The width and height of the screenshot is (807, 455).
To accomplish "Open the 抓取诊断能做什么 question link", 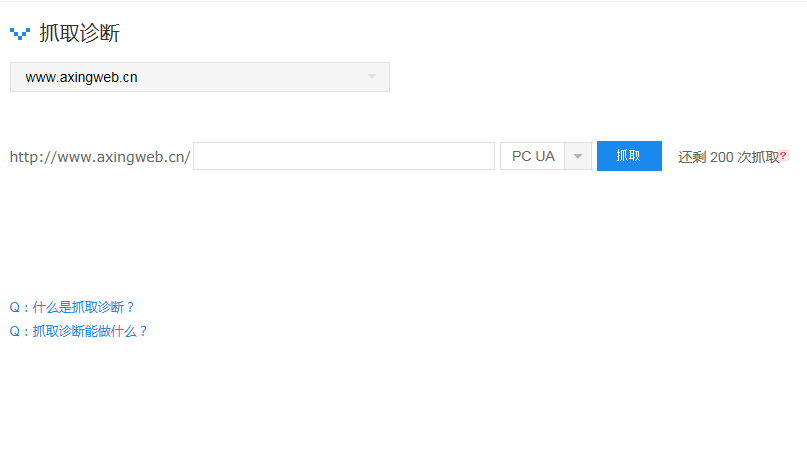I will [79, 331].
